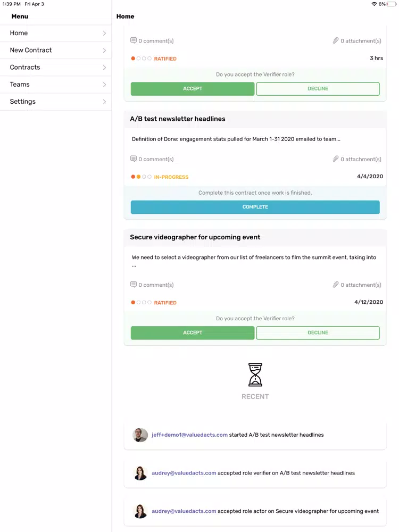This screenshot has height=532, width=399.
Task: Open jeff+demo1@valuedacts.com email link
Action: click(x=189, y=435)
